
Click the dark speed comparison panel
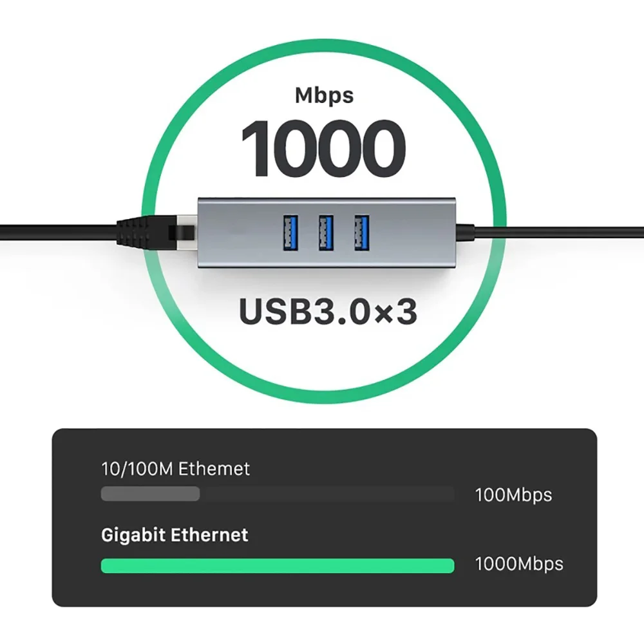click(x=325, y=518)
